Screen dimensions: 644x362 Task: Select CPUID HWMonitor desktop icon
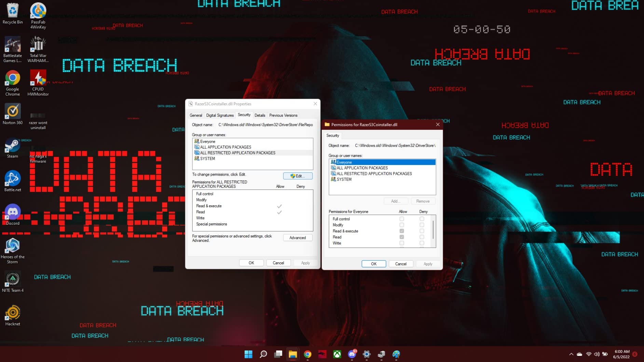pyautogui.click(x=38, y=83)
